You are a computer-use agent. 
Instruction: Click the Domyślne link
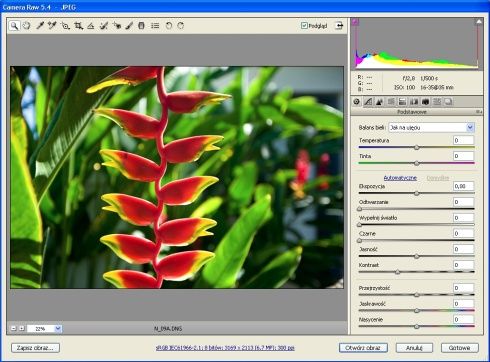tap(438, 178)
